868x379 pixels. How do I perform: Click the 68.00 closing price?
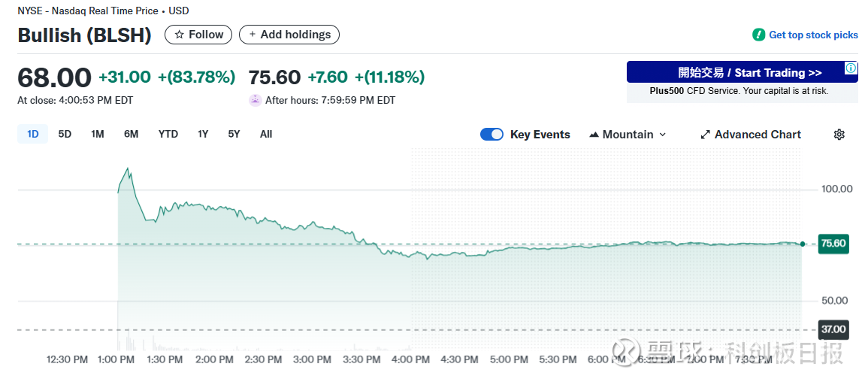coord(54,77)
